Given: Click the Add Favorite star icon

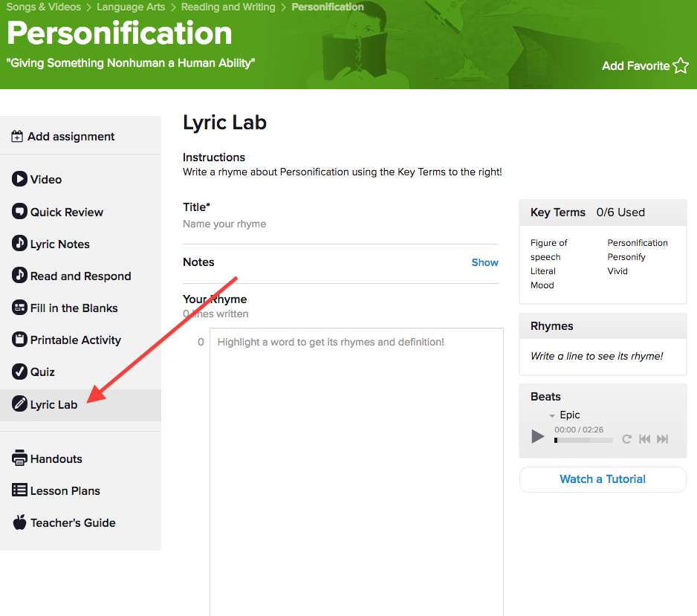Looking at the screenshot, I should tap(681, 66).
